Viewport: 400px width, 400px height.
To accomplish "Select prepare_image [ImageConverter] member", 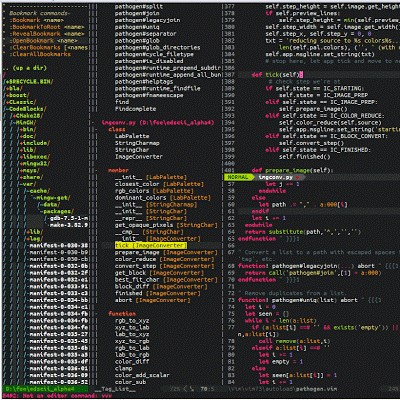I will point(166,252).
